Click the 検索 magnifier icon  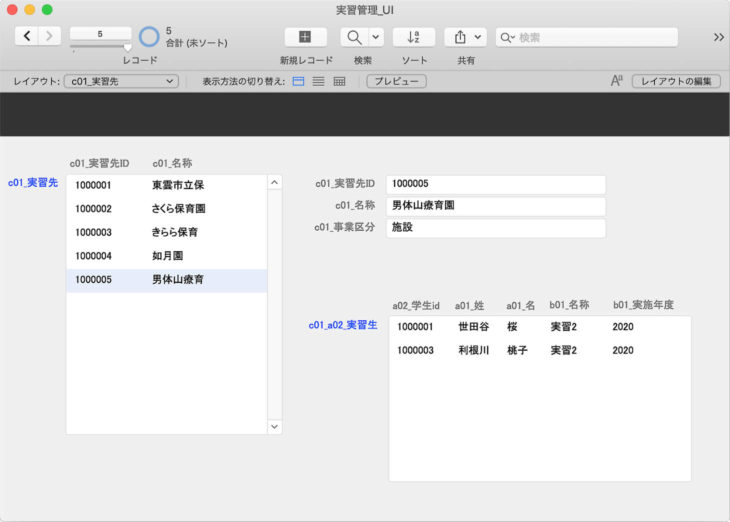coord(354,37)
